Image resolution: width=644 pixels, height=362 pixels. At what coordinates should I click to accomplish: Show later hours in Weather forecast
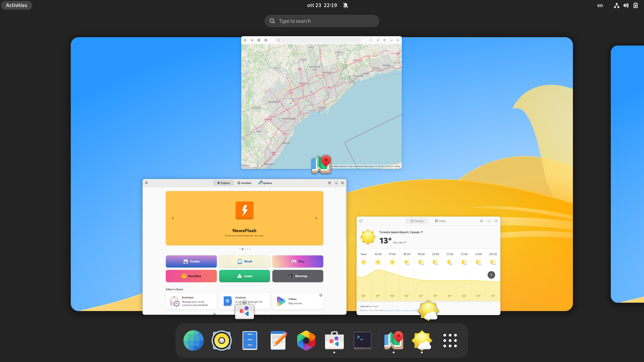pos(491,275)
